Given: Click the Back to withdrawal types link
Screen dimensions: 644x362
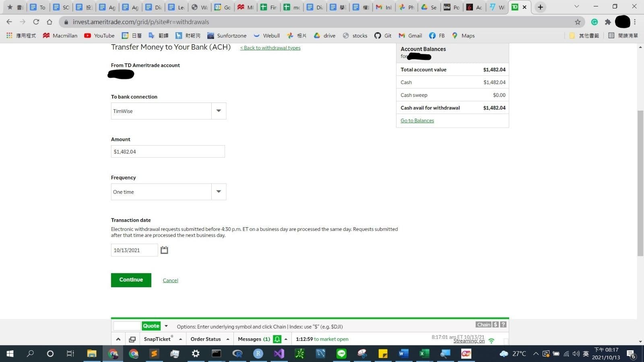Looking at the screenshot, I should click(x=270, y=48).
